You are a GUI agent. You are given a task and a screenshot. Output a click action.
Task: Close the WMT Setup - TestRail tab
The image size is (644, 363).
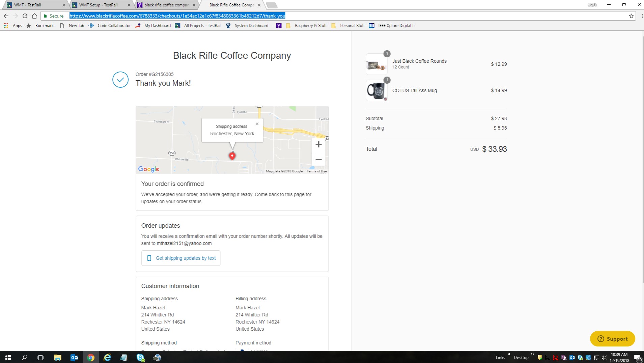[129, 5]
